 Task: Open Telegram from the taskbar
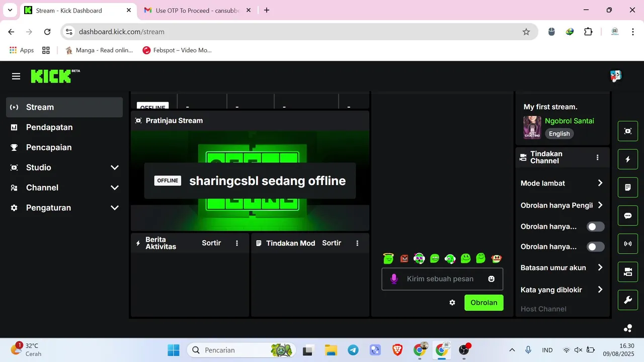pos(353,350)
